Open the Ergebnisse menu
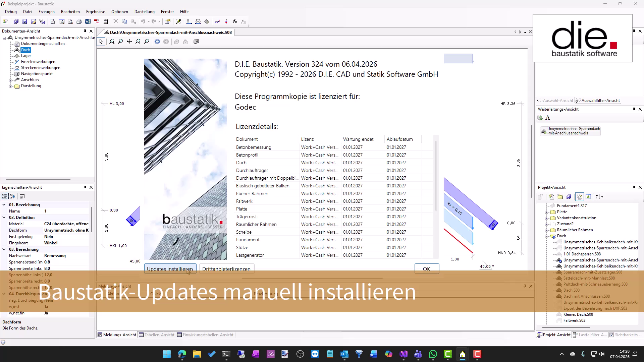 point(96,12)
